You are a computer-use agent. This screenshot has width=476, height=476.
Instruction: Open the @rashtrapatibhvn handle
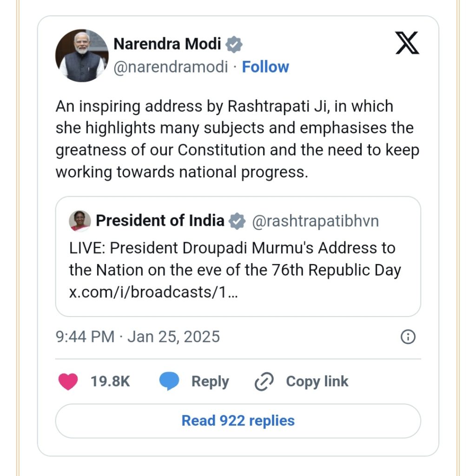point(316,221)
